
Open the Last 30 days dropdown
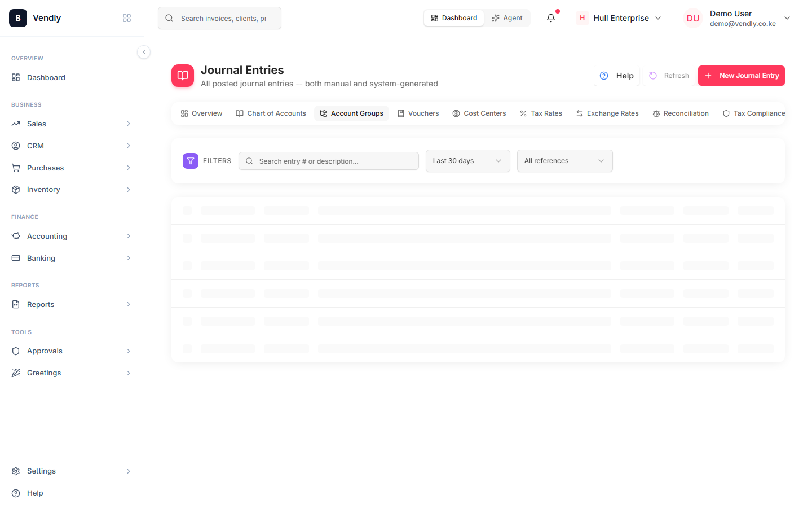click(468, 161)
